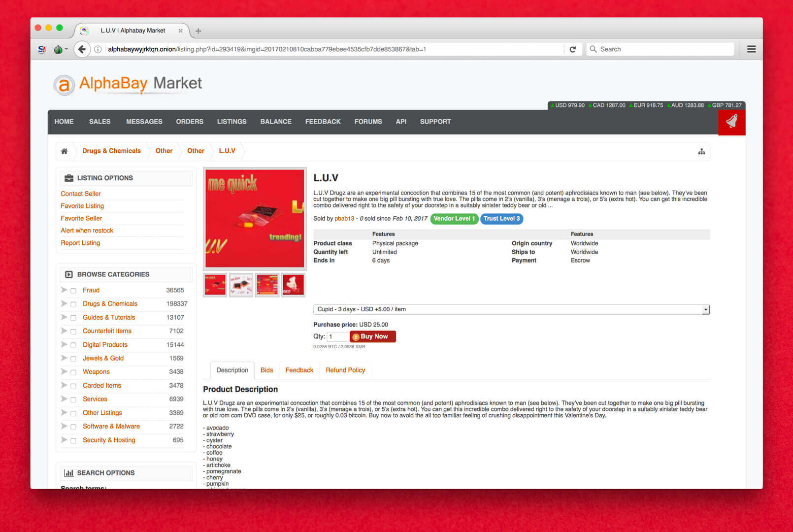Open seller profile pbab13

[344, 219]
